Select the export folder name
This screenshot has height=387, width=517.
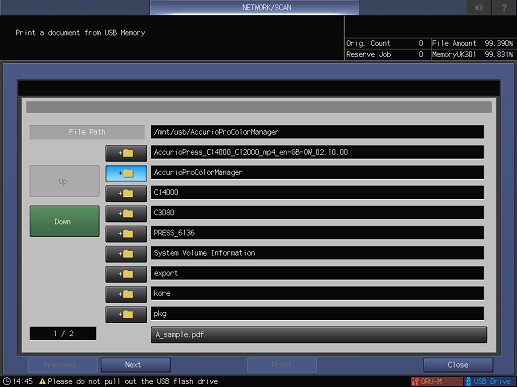tap(317, 273)
